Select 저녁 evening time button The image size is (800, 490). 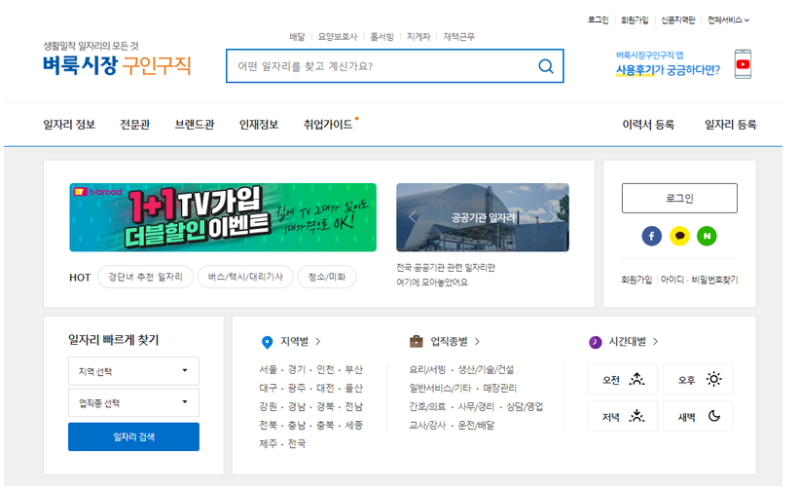pos(622,416)
